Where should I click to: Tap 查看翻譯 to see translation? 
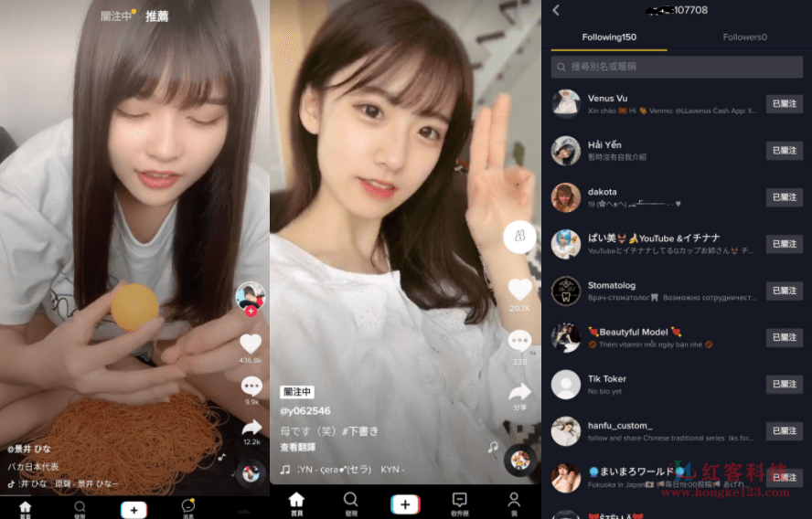[298, 447]
